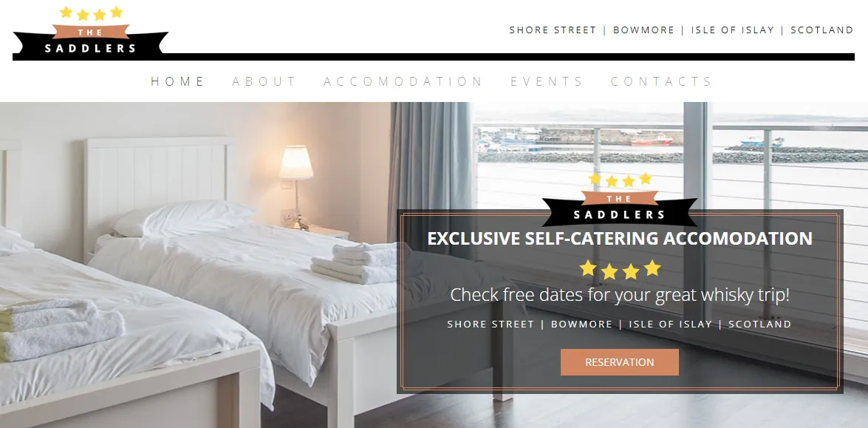This screenshot has width=868, height=428.
Task: Open the Events menu item
Action: pos(547,81)
